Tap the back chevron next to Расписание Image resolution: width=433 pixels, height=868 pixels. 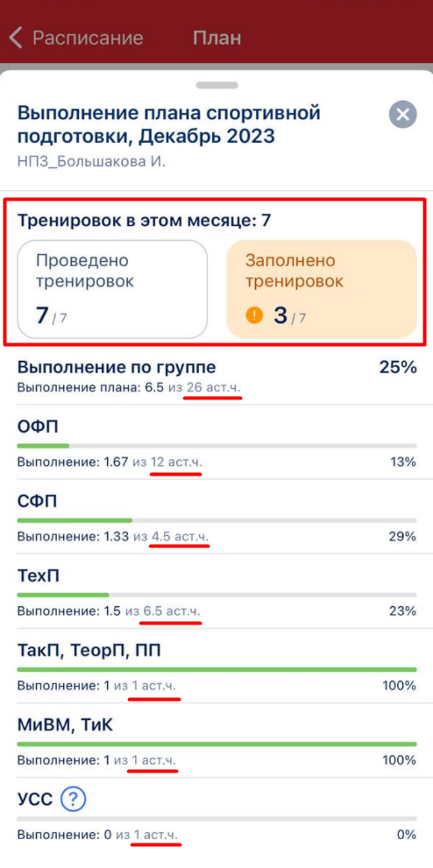point(16,39)
